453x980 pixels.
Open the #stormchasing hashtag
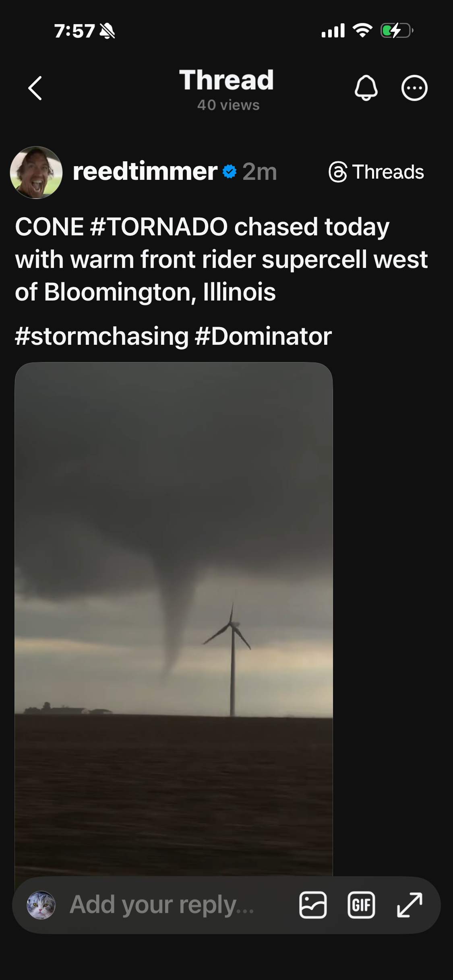(102, 336)
